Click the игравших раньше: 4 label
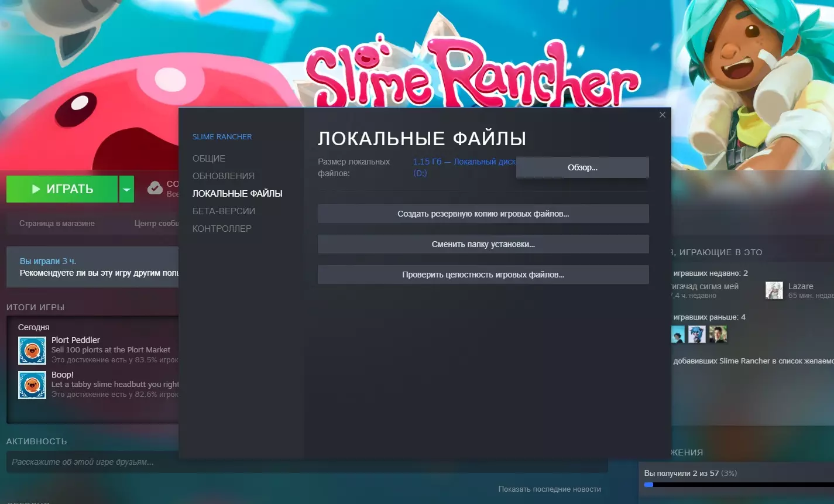This screenshot has height=504, width=834. point(709,317)
